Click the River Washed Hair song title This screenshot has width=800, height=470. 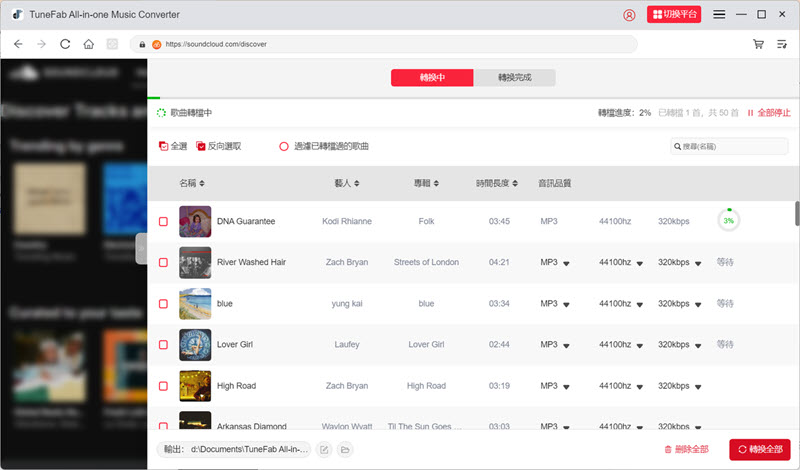[x=252, y=262]
